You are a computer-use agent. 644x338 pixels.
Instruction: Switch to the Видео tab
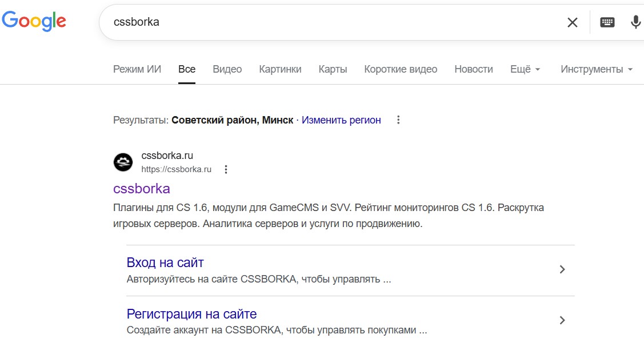[x=227, y=69]
